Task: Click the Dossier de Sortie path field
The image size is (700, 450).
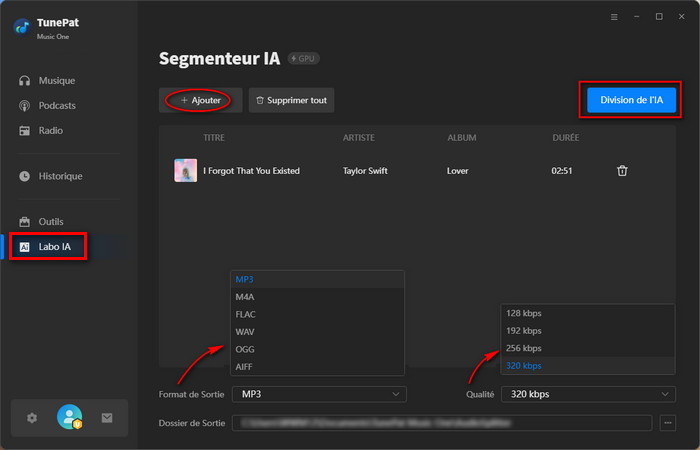Action: coord(442,423)
